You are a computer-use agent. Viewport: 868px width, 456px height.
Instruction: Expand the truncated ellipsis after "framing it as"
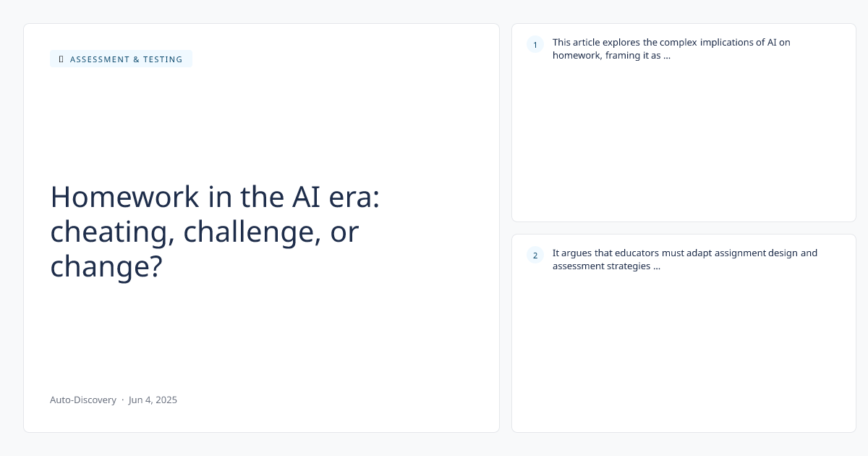pos(667,55)
